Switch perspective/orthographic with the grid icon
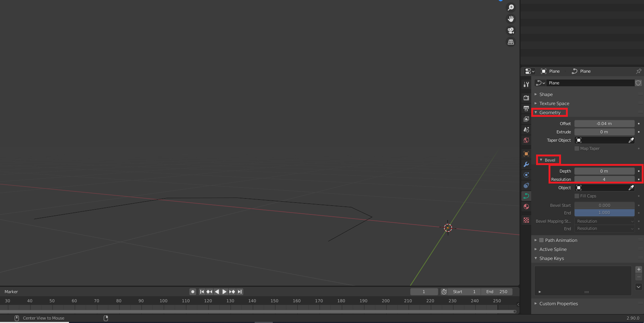 (x=511, y=42)
